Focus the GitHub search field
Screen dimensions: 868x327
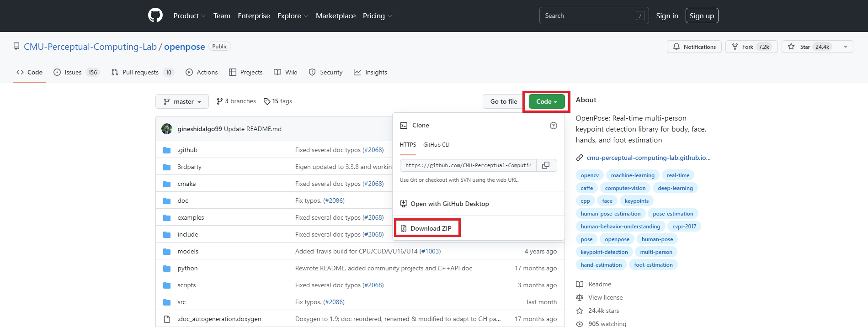click(588, 16)
